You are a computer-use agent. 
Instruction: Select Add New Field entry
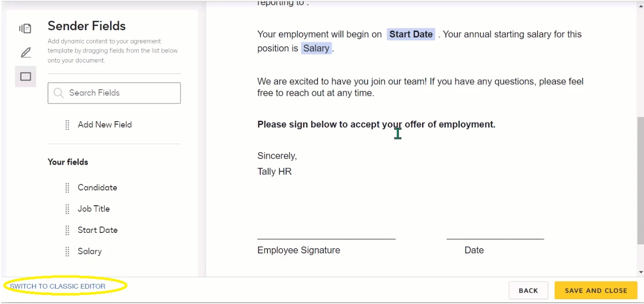105,125
